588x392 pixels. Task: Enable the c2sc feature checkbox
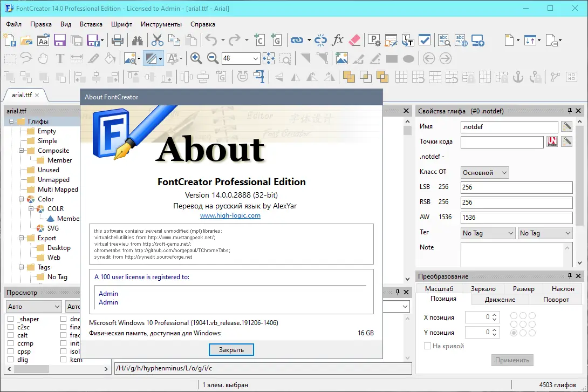tap(10, 327)
